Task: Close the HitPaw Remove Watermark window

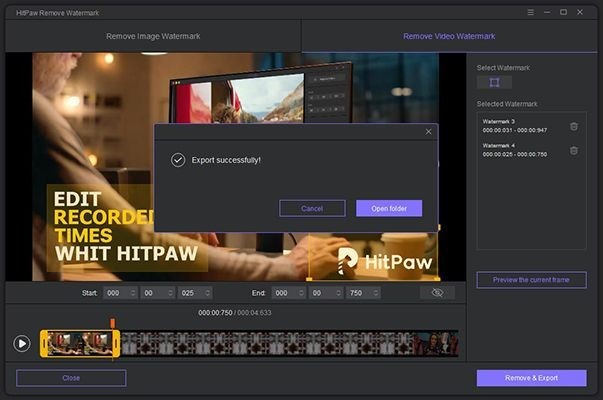Action: coord(580,12)
